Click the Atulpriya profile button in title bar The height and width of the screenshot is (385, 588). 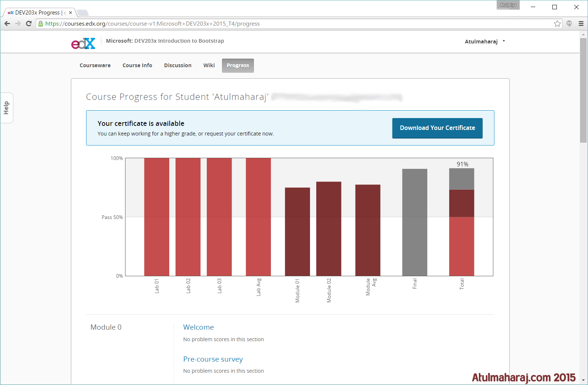click(508, 5)
